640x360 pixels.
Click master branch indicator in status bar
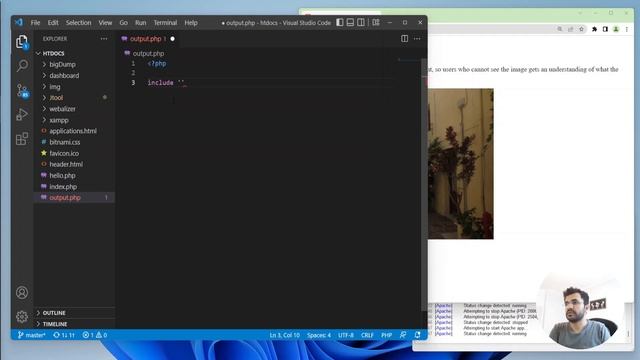31,335
